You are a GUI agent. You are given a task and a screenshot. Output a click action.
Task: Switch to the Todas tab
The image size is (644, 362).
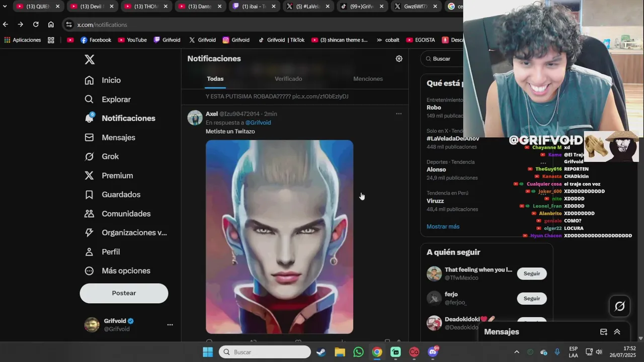coord(215,79)
